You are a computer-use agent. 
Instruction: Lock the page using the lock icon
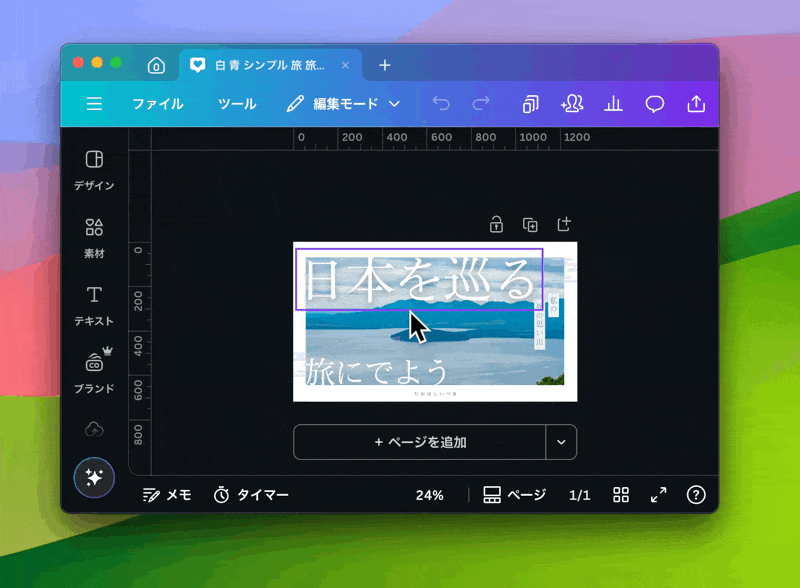coord(496,224)
